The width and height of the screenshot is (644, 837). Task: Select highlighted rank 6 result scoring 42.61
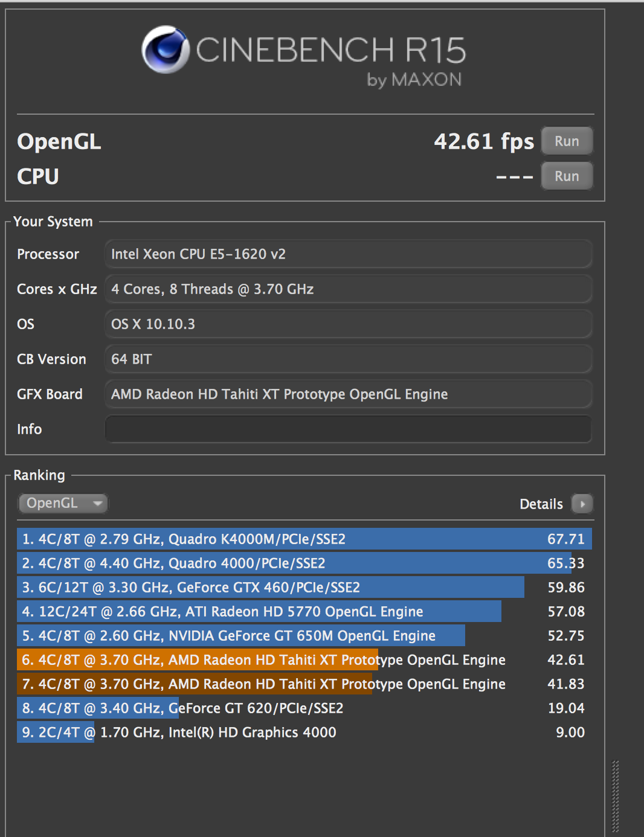(x=303, y=660)
